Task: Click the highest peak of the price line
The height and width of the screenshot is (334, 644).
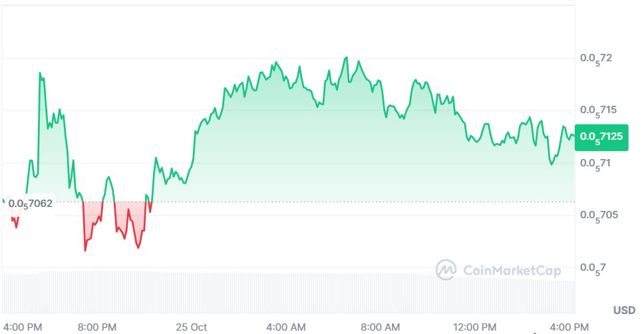Action: [x=347, y=58]
